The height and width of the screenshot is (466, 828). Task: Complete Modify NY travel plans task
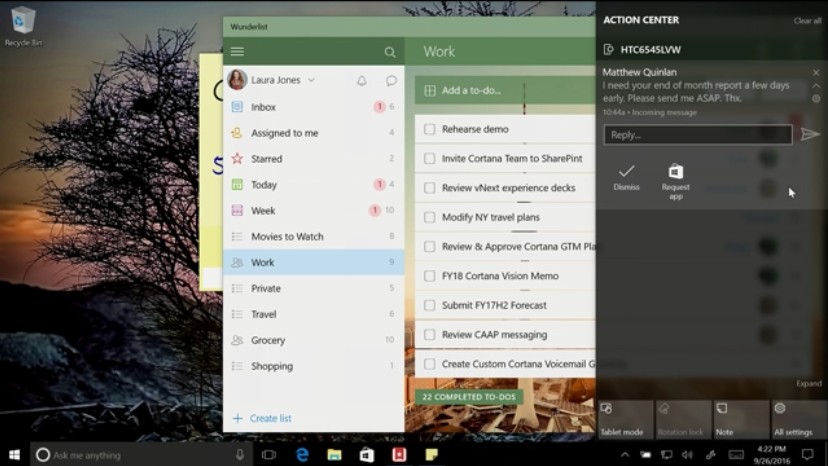(x=430, y=217)
